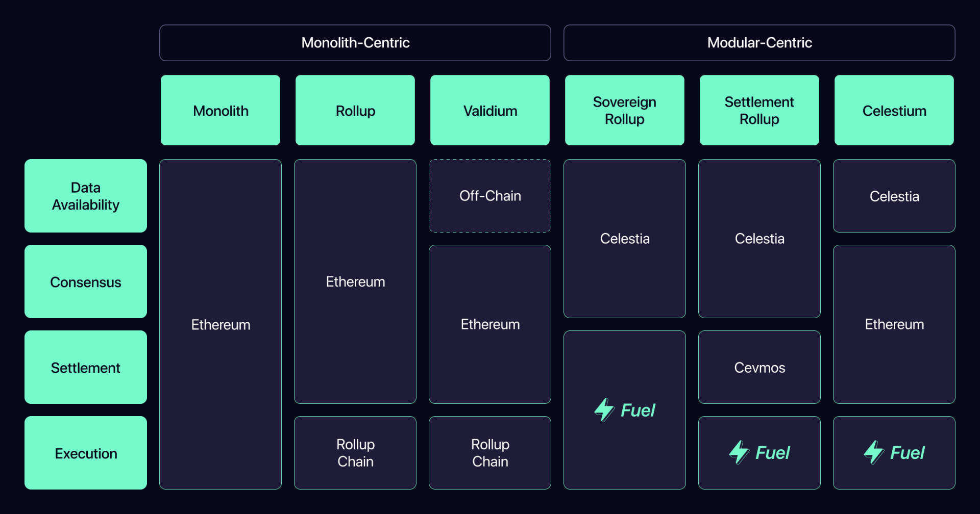
Task: Click the Cevmos settlement box
Action: 759,367
